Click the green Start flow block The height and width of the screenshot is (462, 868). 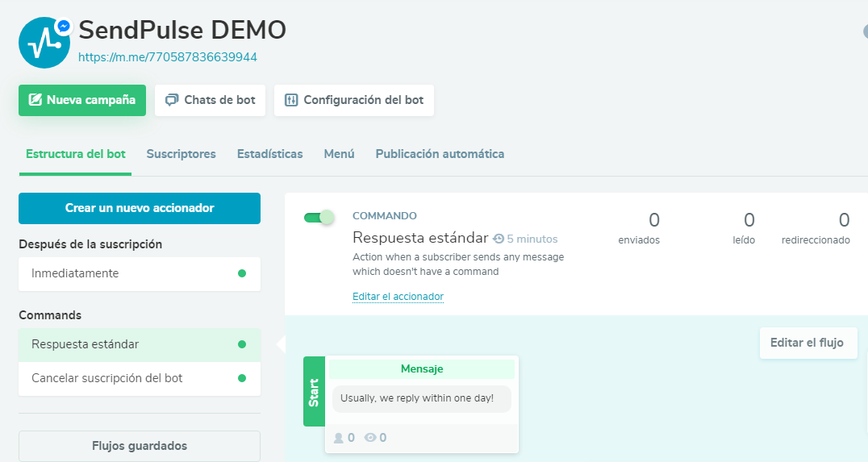[x=314, y=391]
